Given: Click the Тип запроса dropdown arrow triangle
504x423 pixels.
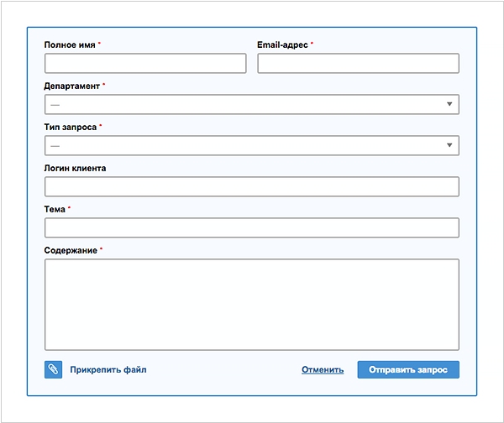Looking at the screenshot, I should point(449,145).
